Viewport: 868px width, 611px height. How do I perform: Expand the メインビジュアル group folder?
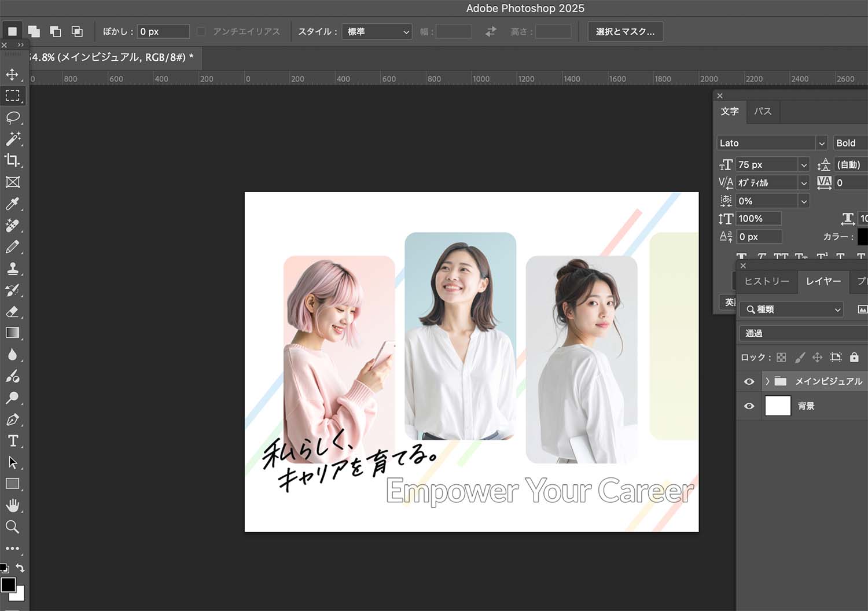767,381
